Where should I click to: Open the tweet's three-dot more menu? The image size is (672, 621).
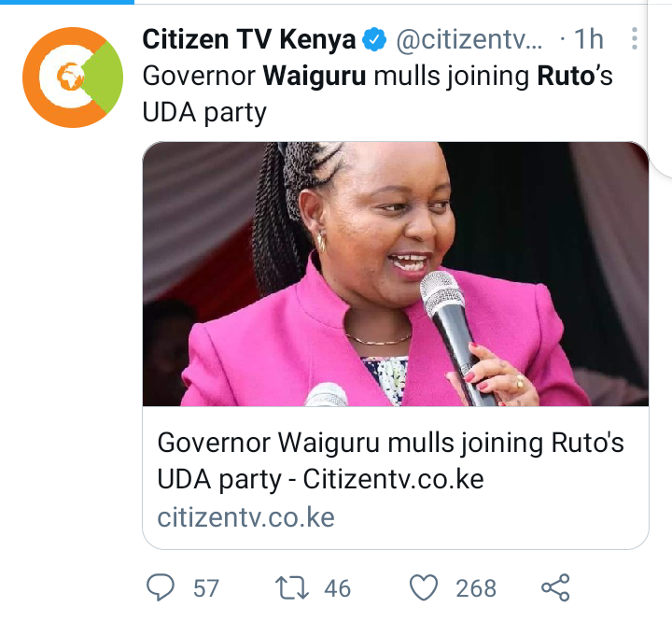tap(635, 38)
